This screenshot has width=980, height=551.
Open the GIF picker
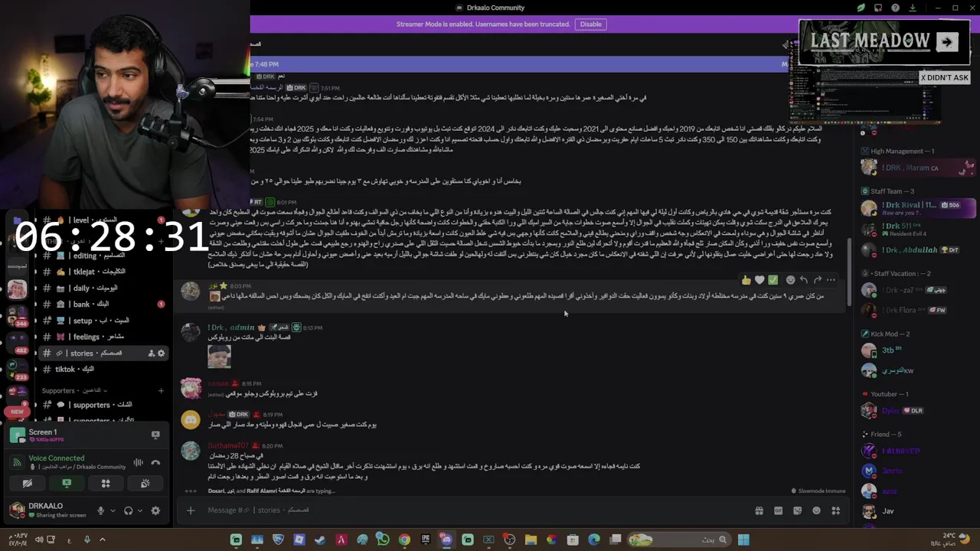point(778,510)
